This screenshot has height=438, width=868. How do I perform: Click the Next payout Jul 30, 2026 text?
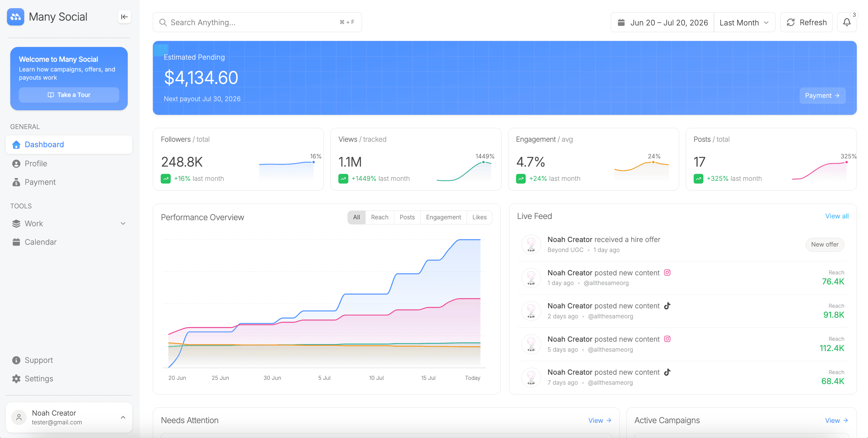coord(202,99)
